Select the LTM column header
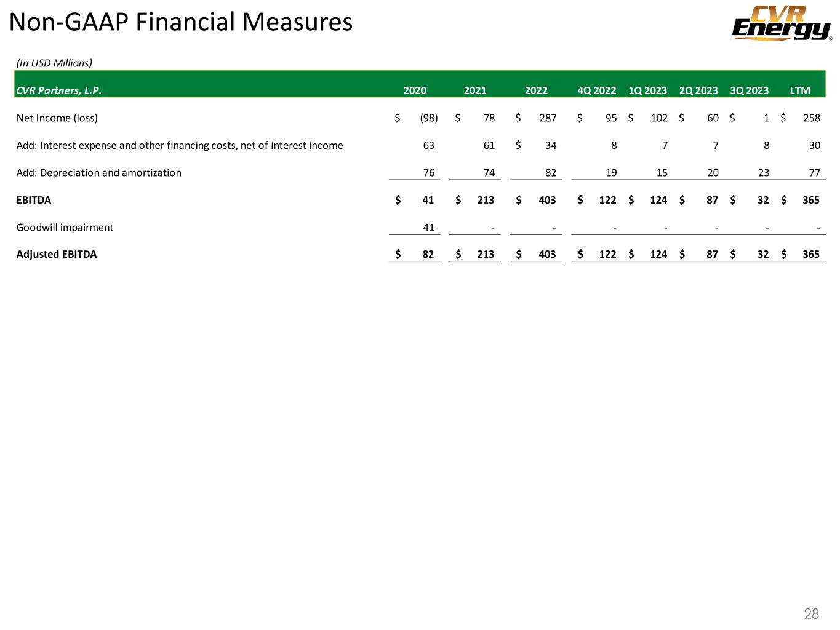The image size is (840, 630). [800, 90]
